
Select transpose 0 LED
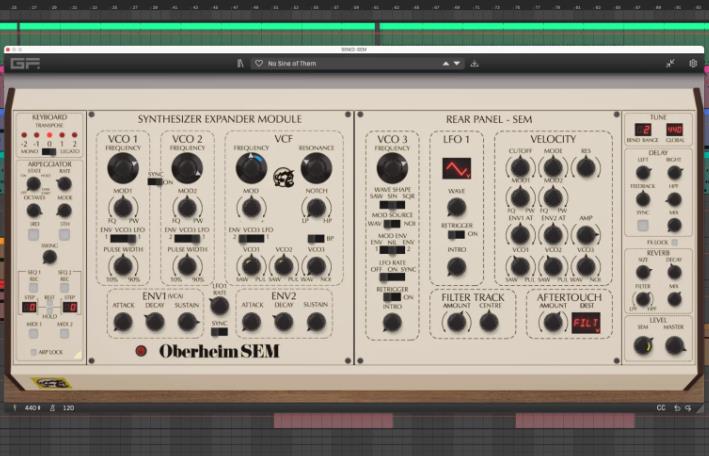49,135
